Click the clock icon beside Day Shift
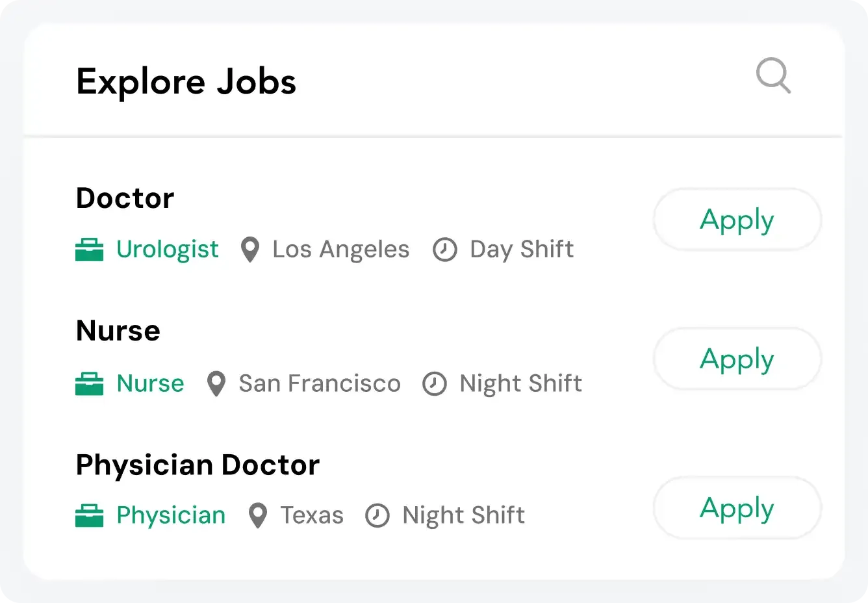 445,250
